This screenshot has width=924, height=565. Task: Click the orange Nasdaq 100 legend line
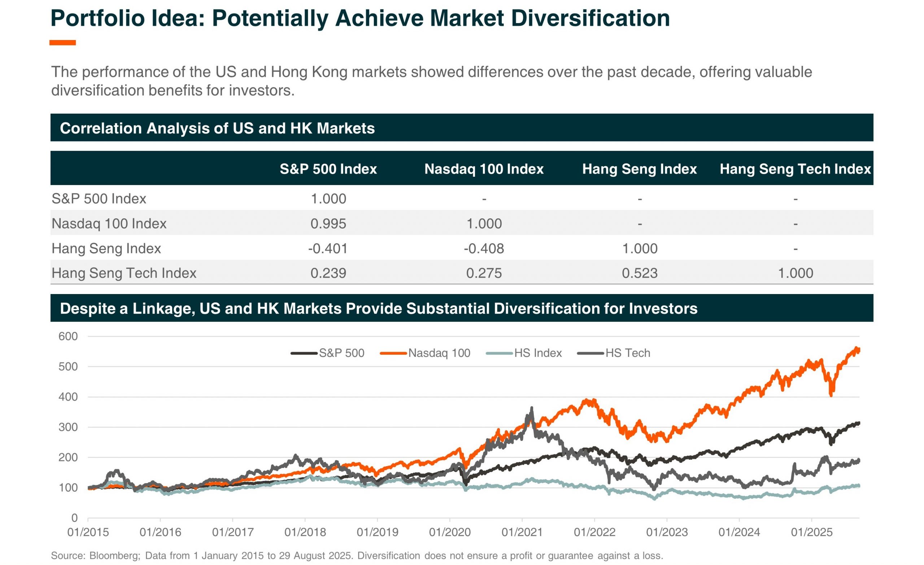393,353
